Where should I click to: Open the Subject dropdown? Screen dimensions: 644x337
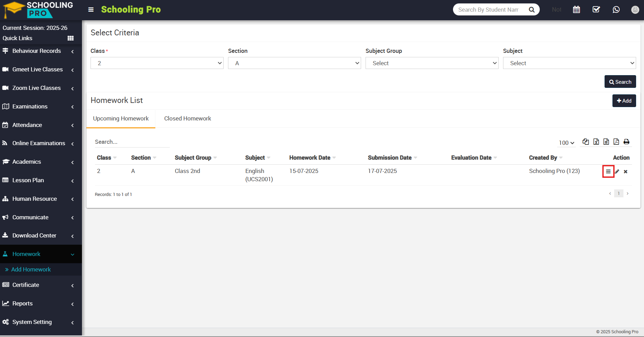(570, 63)
